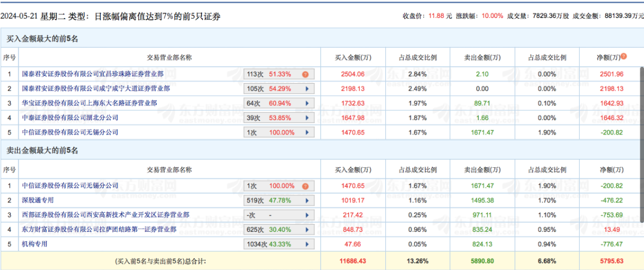Click buy amount 1019.17
Image resolution: width=644 pixels, height=270 pixels.
click(x=353, y=201)
